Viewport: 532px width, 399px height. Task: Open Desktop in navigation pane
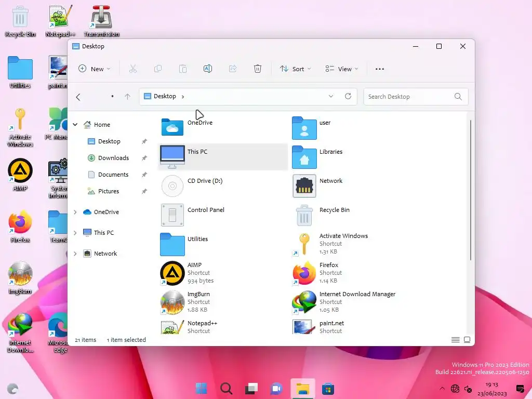tap(109, 141)
